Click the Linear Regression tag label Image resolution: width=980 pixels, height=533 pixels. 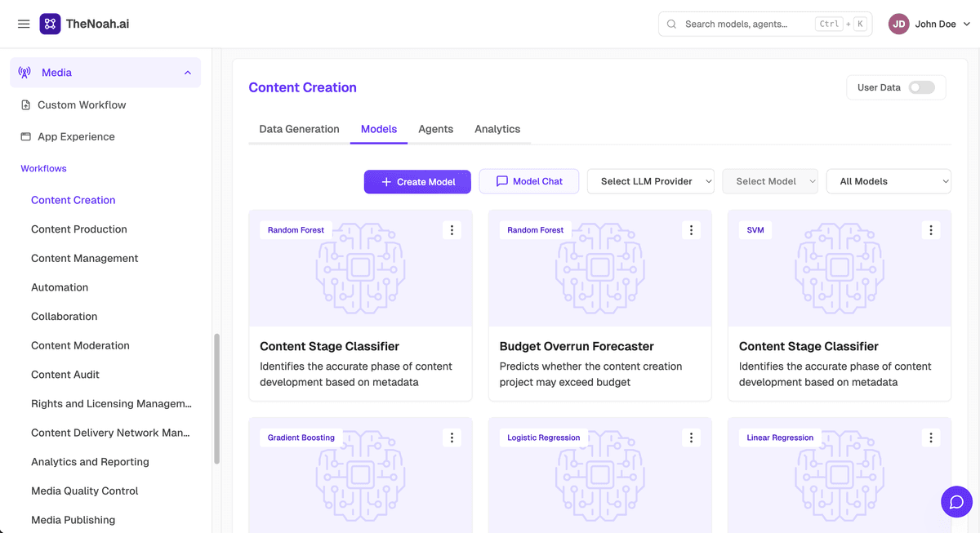[x=780, y=438]
